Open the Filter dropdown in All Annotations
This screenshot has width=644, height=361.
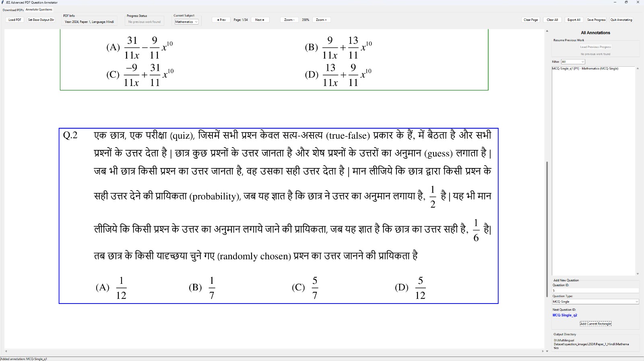(x=573, y=62)
